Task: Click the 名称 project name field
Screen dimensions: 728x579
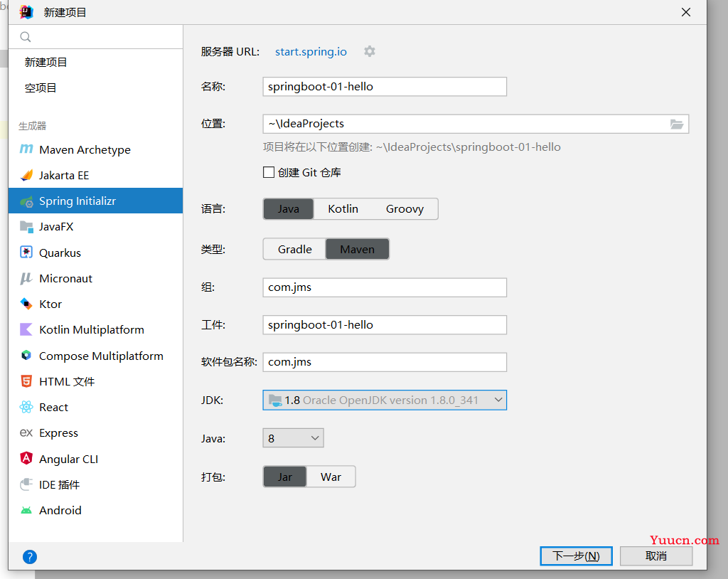Action: coord(385,87)
